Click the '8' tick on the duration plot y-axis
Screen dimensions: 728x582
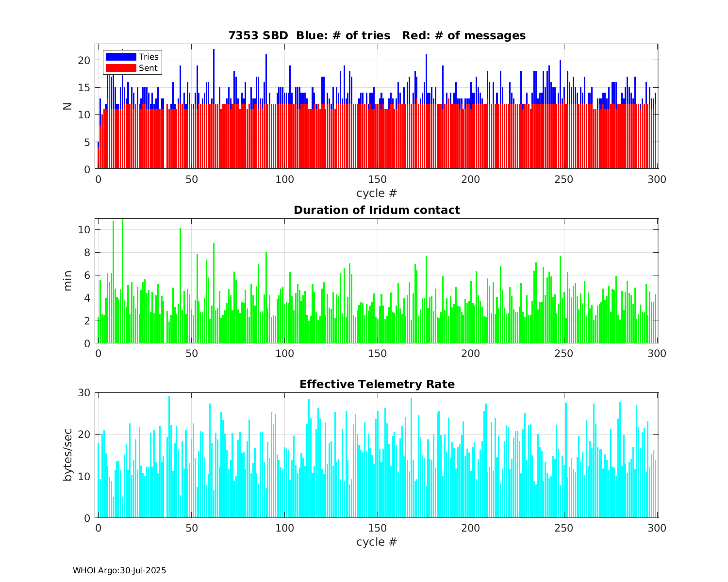[87, 253]
